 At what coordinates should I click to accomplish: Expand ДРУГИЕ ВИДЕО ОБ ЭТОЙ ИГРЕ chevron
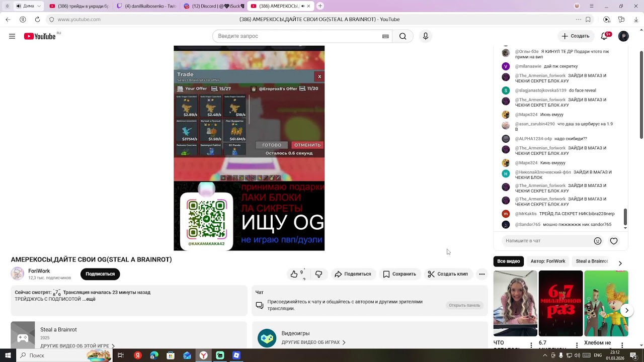(113, 346)
